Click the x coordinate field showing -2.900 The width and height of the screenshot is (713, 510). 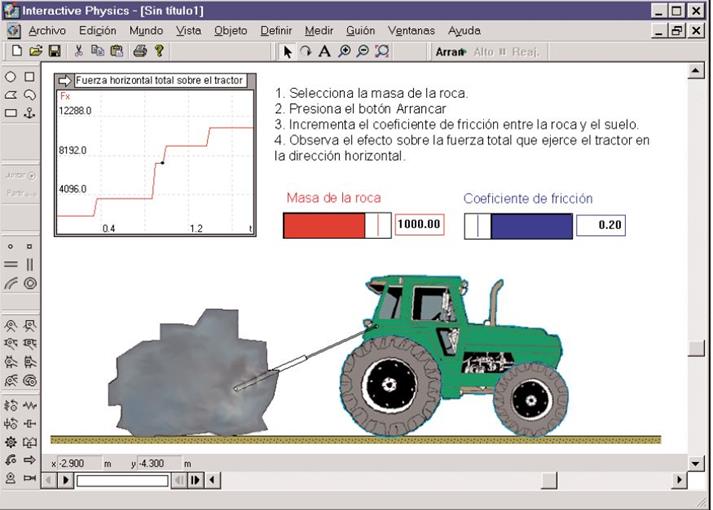click(x=80, y=464)
